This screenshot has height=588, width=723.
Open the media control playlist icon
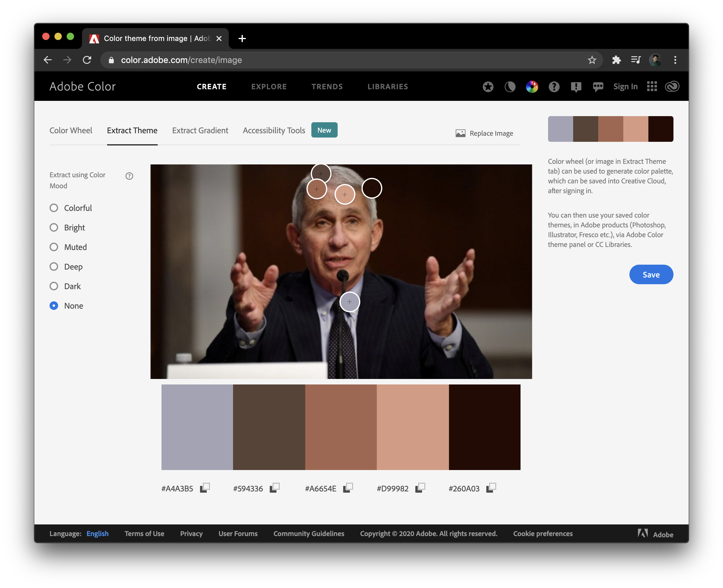(x=636, y=60)
